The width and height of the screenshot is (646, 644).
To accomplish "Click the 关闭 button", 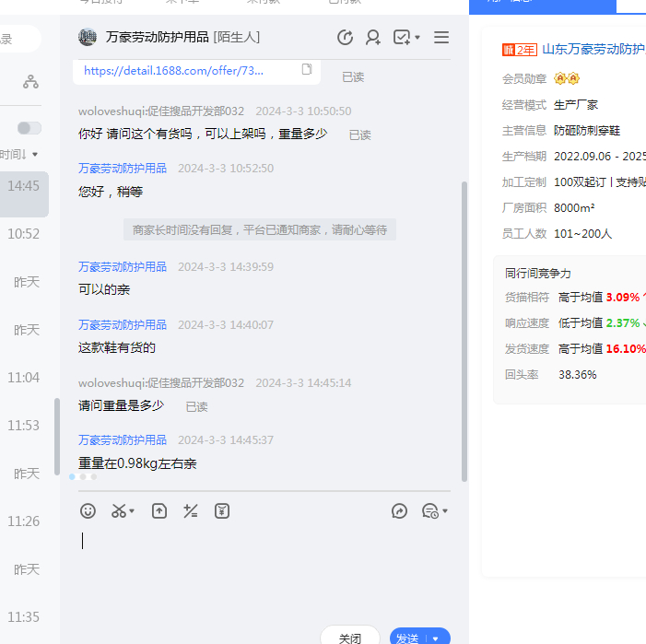I will [350, 638].
